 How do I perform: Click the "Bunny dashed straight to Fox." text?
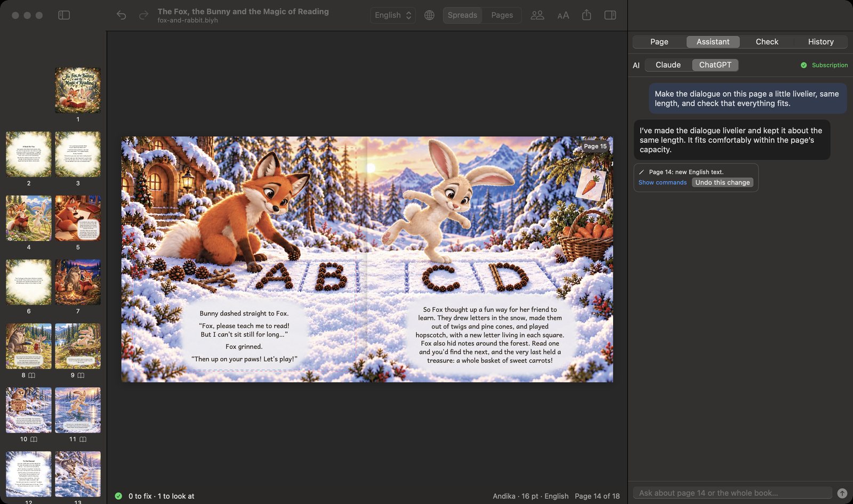[x=244, y=313]
